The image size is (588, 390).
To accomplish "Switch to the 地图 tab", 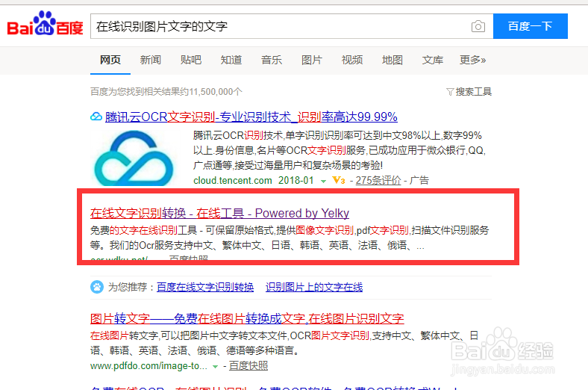I will click(392, 60).
